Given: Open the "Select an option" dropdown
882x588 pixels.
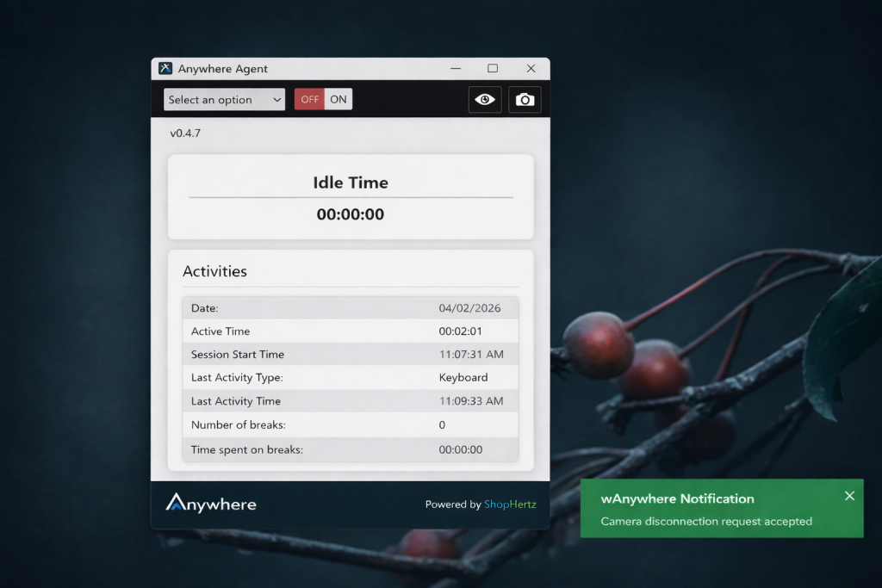Looking at the screenshot, I should [224, 100].
